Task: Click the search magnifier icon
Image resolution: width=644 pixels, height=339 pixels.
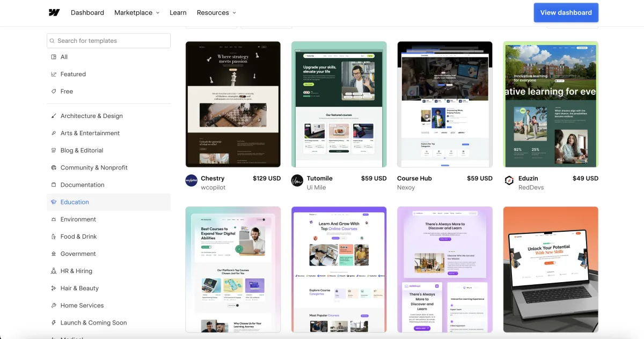Action: (x=52, y=41)
